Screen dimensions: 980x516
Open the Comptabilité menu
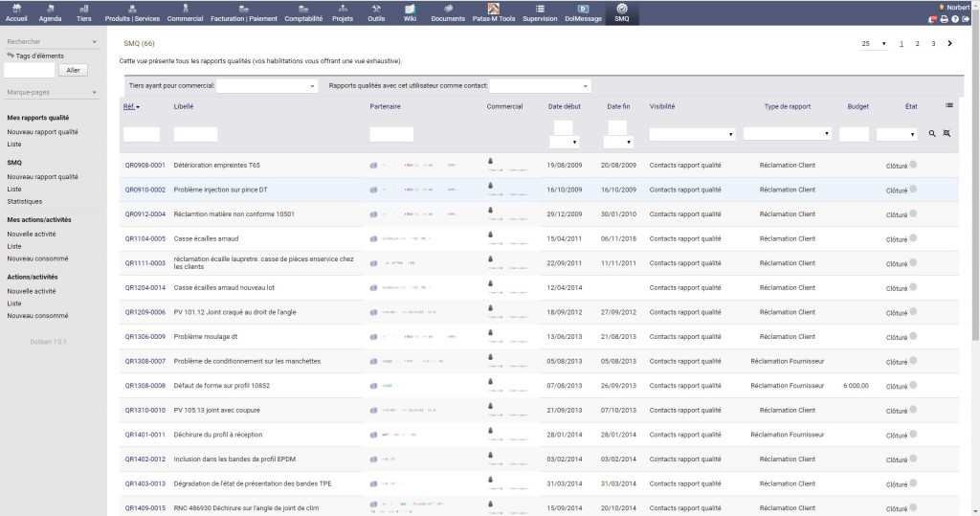tap(303, 12)
